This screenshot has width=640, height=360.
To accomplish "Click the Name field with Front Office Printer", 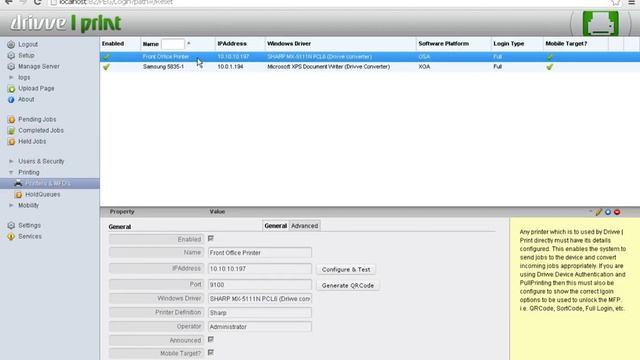I will pyautogui.click(x=260, y=253).
